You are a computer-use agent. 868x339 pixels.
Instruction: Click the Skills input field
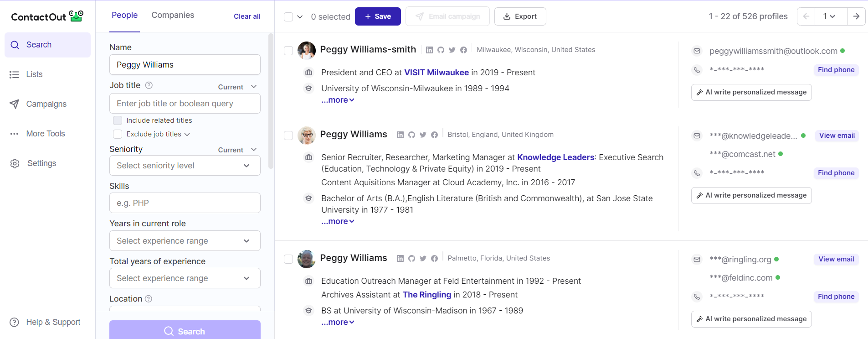(185, 203)
